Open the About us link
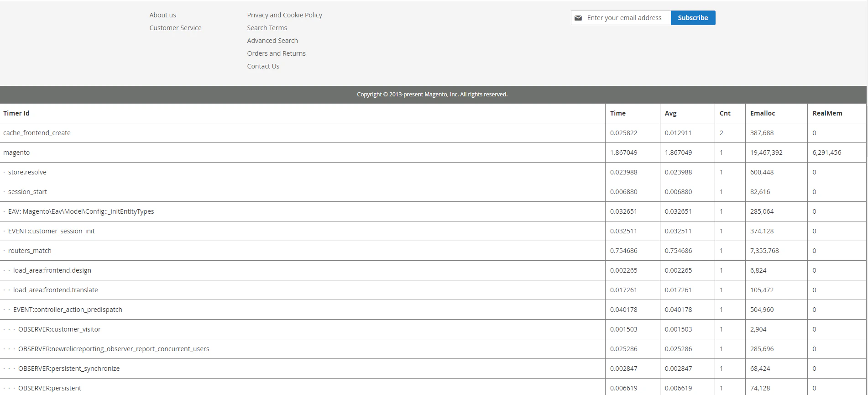The width and height of the screenshot is (868, 395). tap(162, 15)
